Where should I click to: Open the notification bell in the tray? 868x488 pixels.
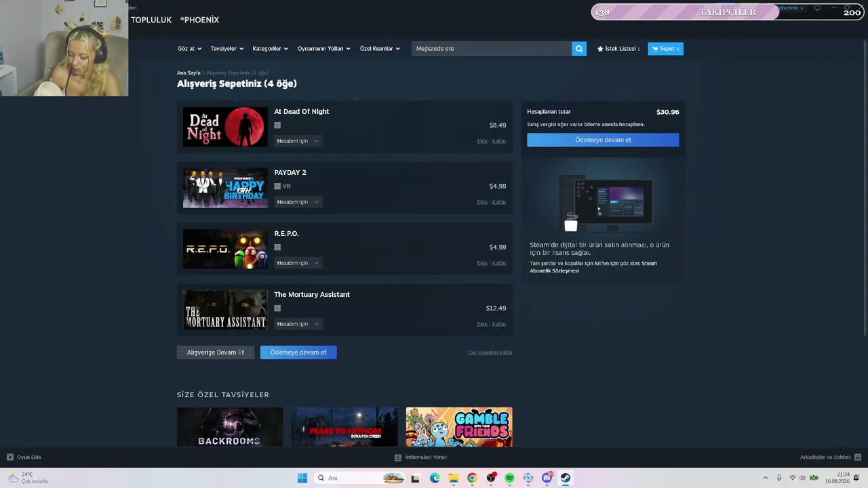(x=858, y=478)
